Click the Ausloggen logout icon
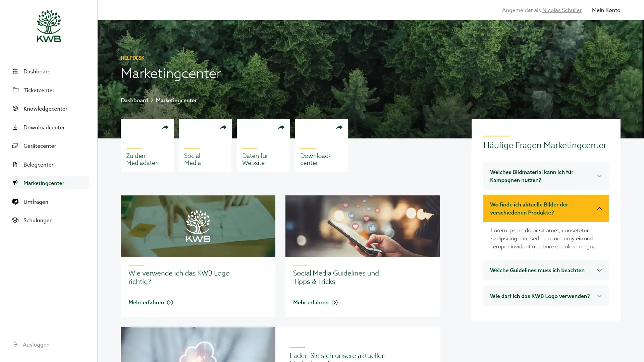The image size is (644, 362). pyautogui.click(x=15, y=344)
